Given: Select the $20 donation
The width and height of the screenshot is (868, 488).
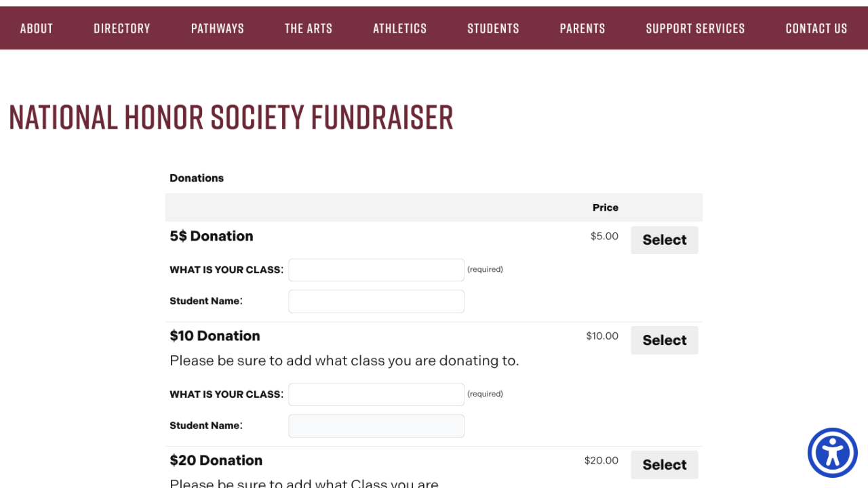Looking at the screenshot, I should [665, 465].
